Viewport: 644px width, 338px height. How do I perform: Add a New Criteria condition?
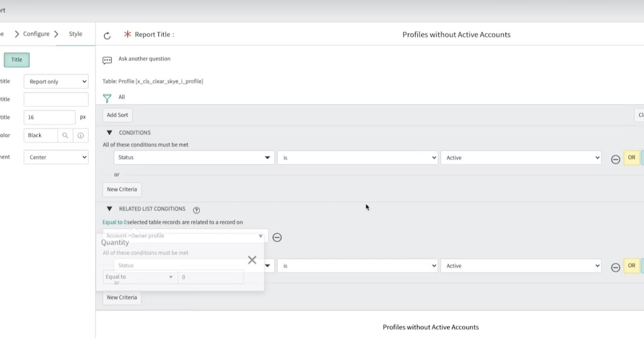tap(122, 189)
